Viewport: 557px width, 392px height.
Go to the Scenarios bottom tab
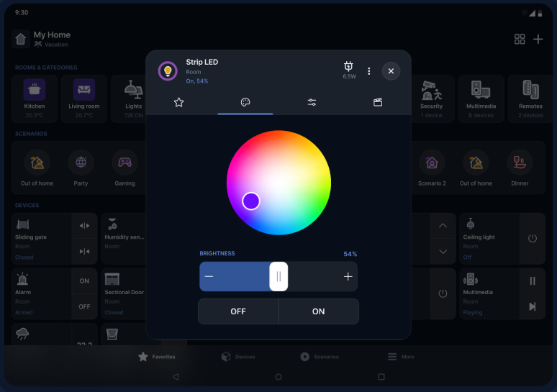tap(320, 357)
